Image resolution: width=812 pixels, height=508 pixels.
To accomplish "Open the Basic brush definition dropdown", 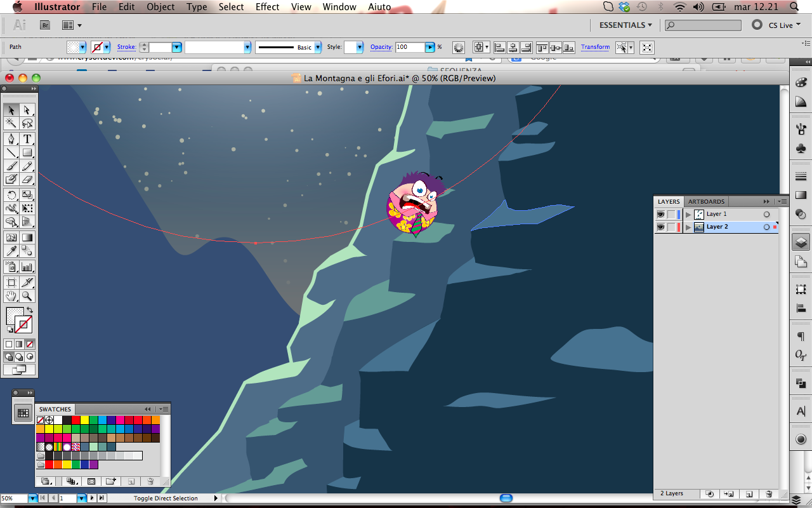I will [318, 48].
